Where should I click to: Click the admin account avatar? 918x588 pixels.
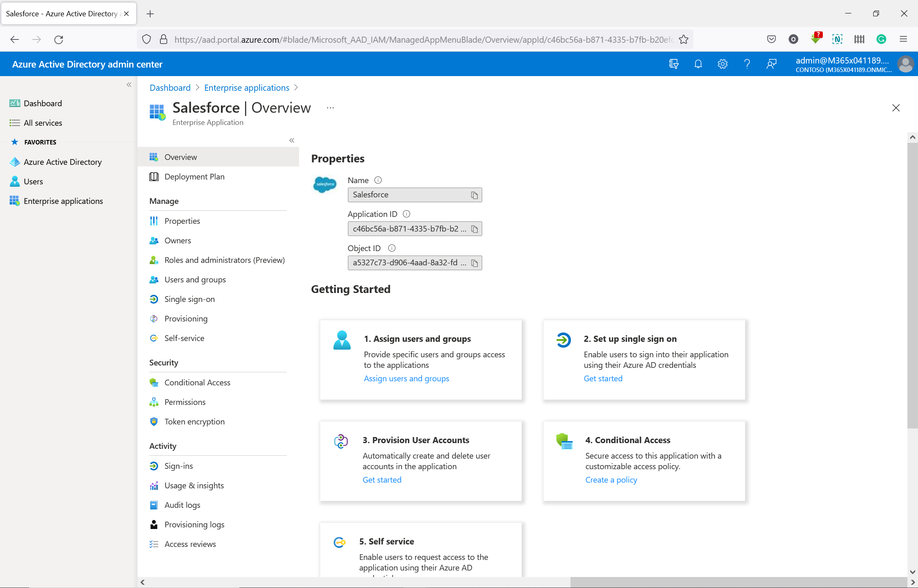[x=905, y=64]
